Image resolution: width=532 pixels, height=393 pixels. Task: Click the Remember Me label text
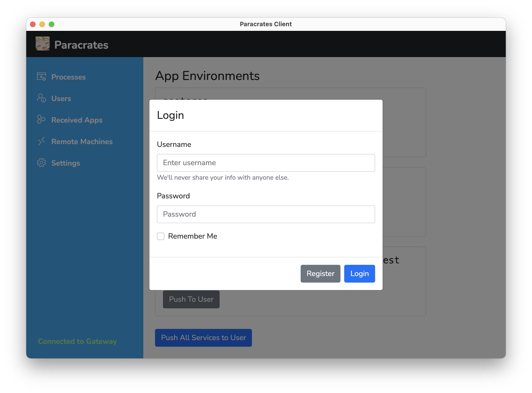[x=192, y=236]
